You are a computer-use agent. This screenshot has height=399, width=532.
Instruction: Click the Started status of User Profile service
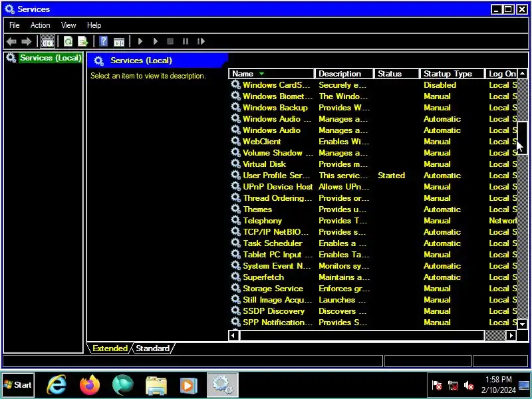tap(391, 176)
